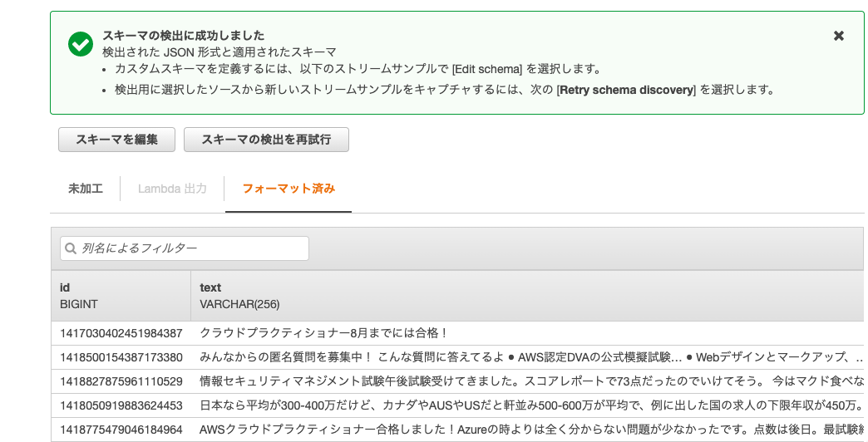
Task: Open the Lambda 出力 tab
Action: pos(172,189)
